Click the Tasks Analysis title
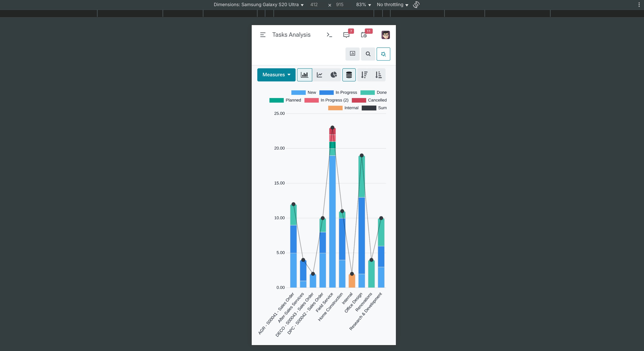Screen dimensions: 644x351 coord(291,35)
